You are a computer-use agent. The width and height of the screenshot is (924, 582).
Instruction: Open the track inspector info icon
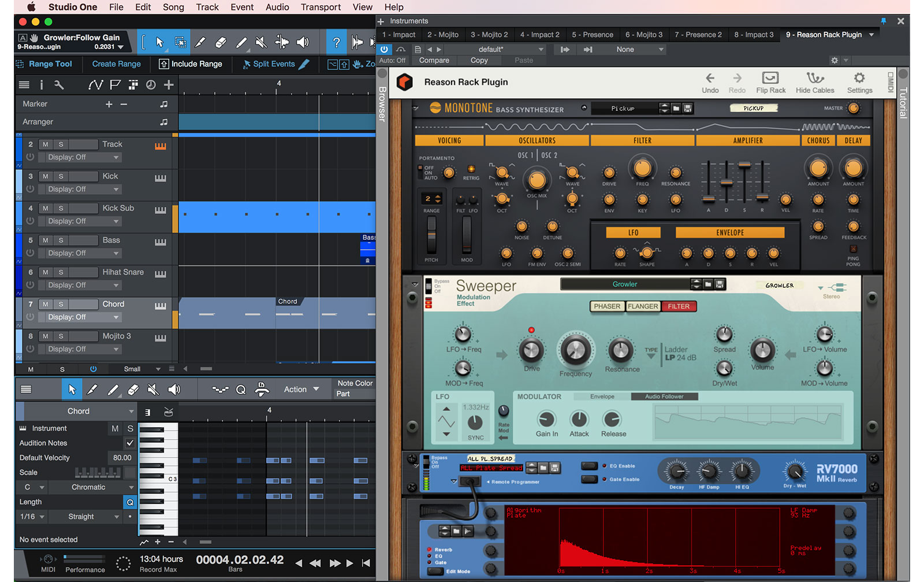42,85
